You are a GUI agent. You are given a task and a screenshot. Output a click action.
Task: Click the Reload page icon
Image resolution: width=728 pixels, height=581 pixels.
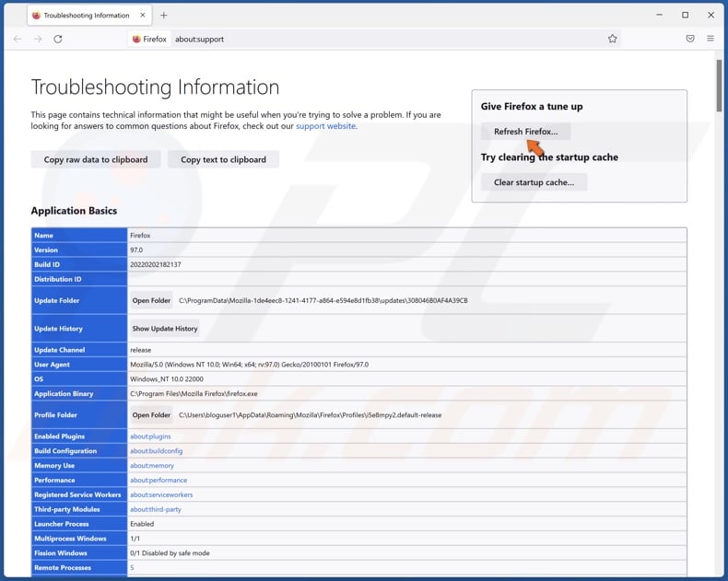pos(58,39)
